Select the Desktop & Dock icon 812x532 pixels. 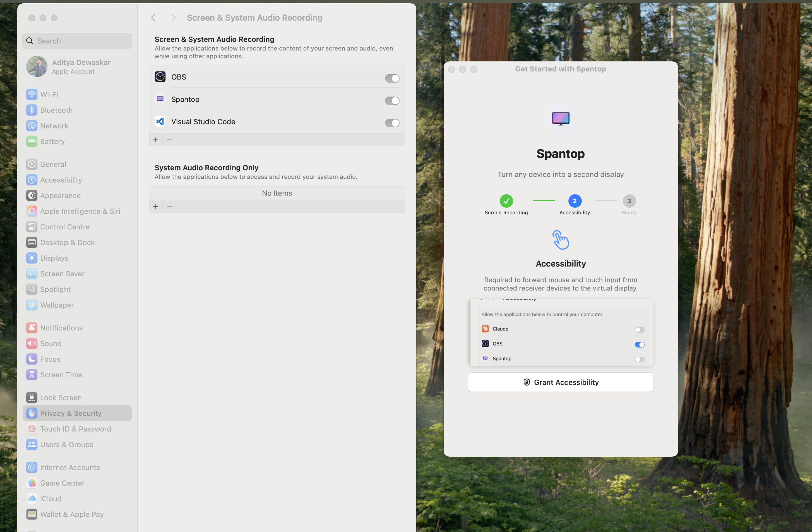click(32, 243)
